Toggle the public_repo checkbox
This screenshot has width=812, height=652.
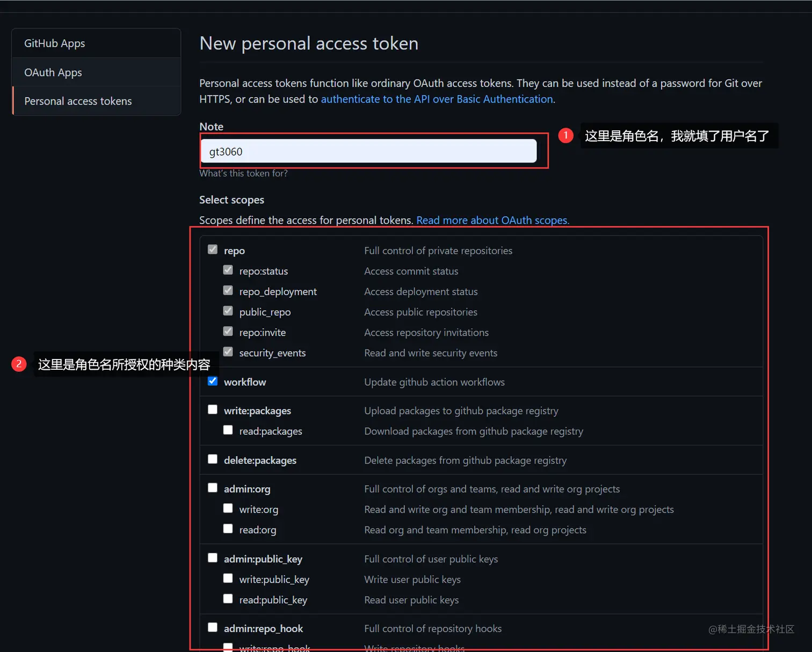(228, 311)
